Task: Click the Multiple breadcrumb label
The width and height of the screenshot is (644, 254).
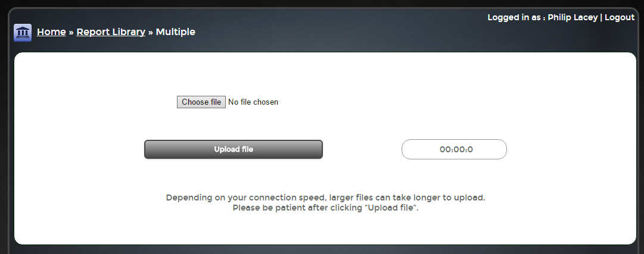Action: tap(175, 32)
